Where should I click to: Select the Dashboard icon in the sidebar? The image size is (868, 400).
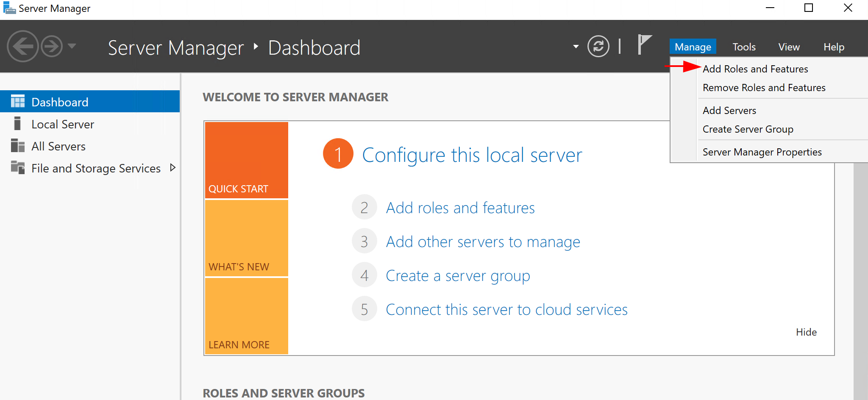18,102
